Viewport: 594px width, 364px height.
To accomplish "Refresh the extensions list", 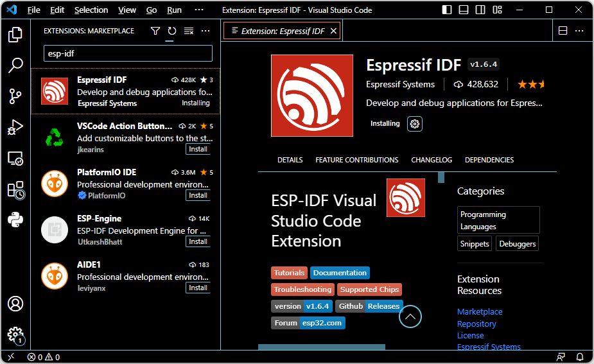I will (x=172, y=31).
